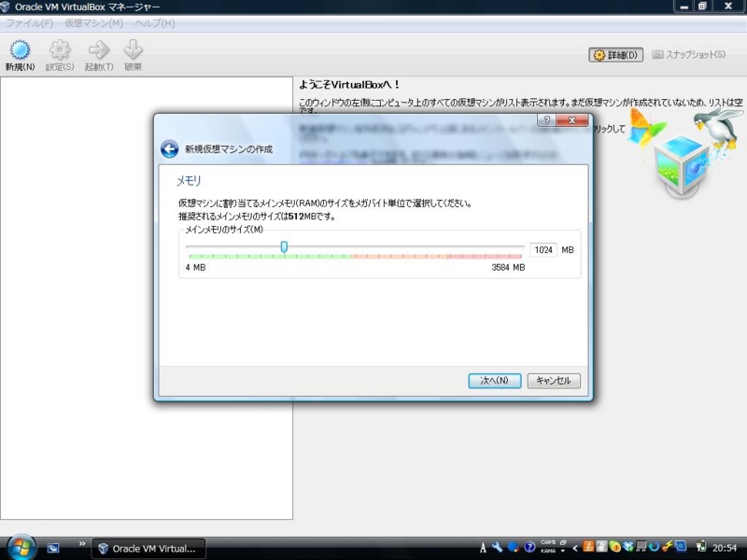Click the language bar restore icon

pos(563,542)
